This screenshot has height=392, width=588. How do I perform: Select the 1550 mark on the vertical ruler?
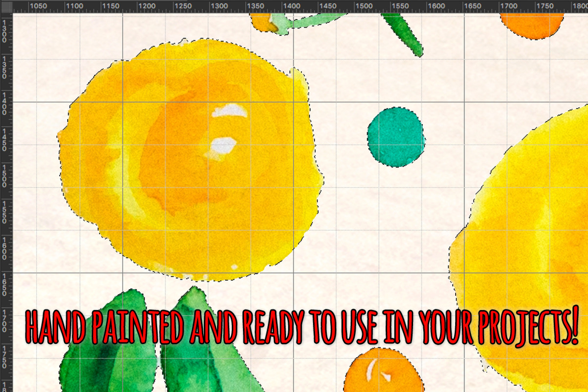[x=4, y=212]
